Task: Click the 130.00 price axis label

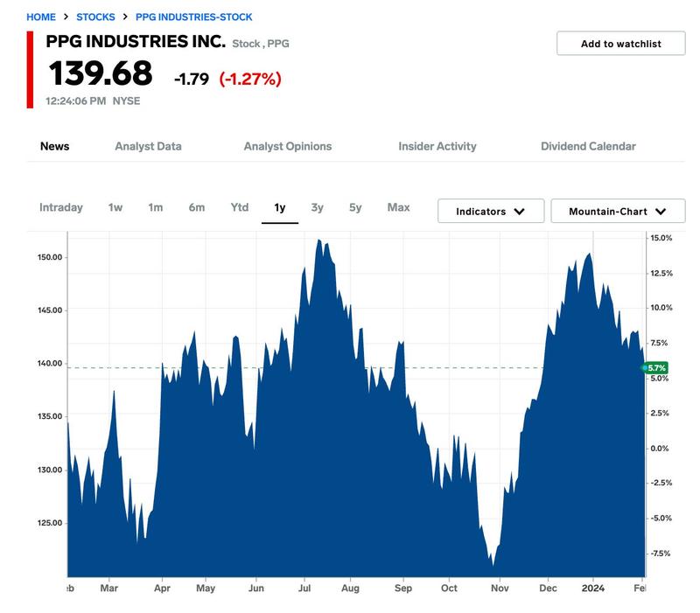Action: [x=50, y=470]
